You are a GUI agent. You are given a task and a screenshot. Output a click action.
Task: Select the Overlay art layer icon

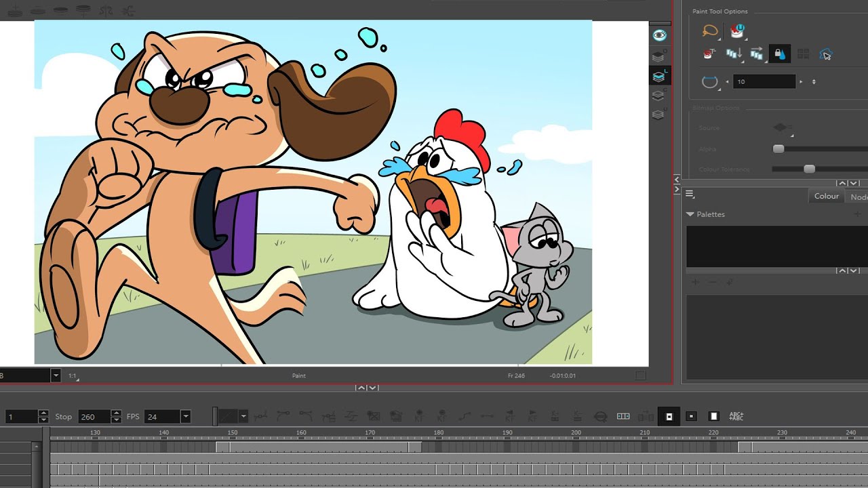[658, 57]
